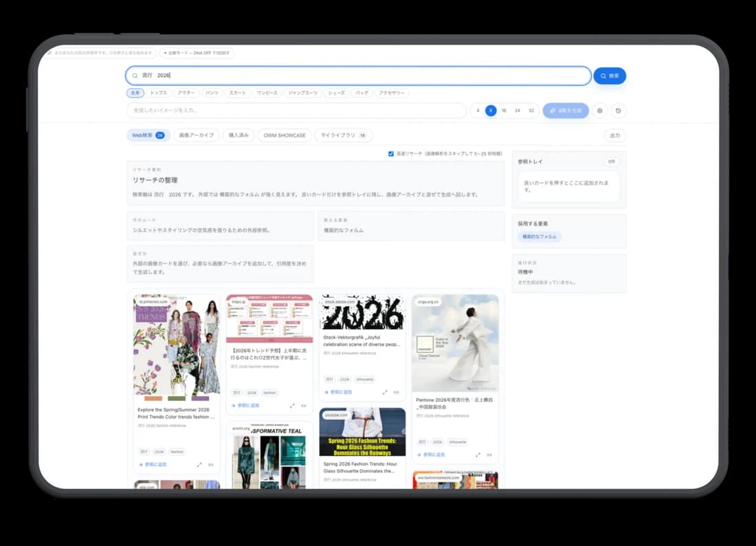Screen dimensions: 756x546
Task: Open the black 2026 silhouette thumbnail
Action: coord(362,313)
